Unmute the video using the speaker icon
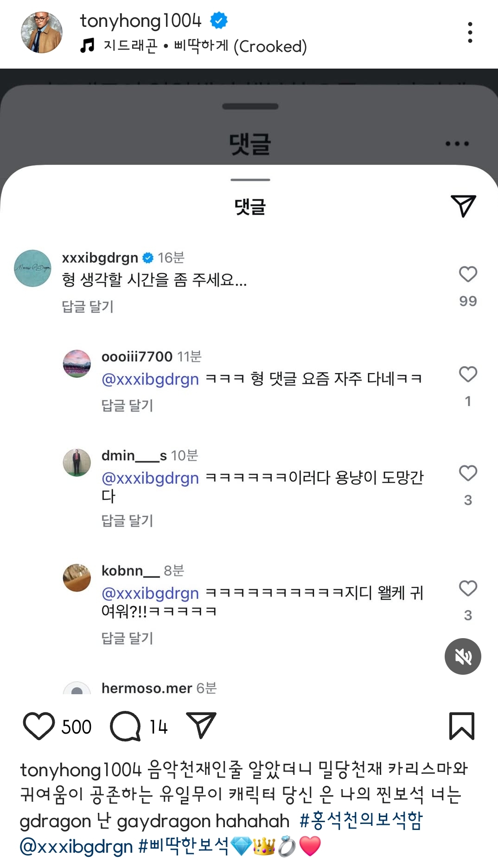 click(x=463, y=656)
